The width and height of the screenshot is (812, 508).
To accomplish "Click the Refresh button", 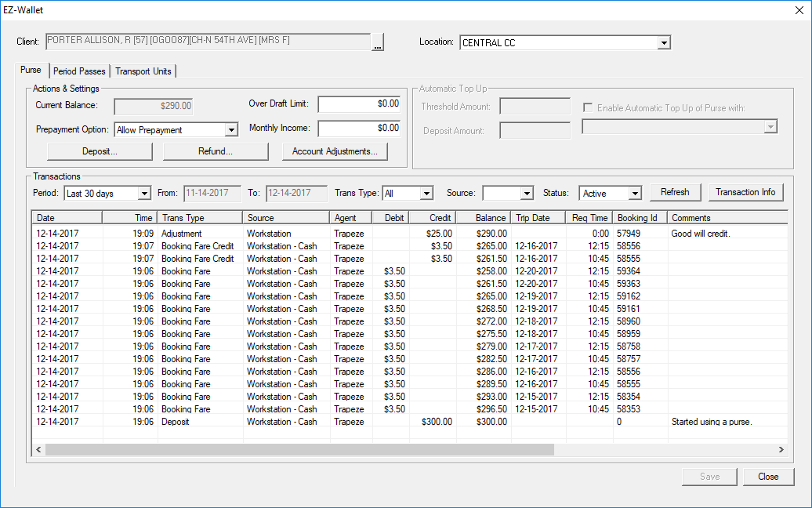I will (675, 192).
